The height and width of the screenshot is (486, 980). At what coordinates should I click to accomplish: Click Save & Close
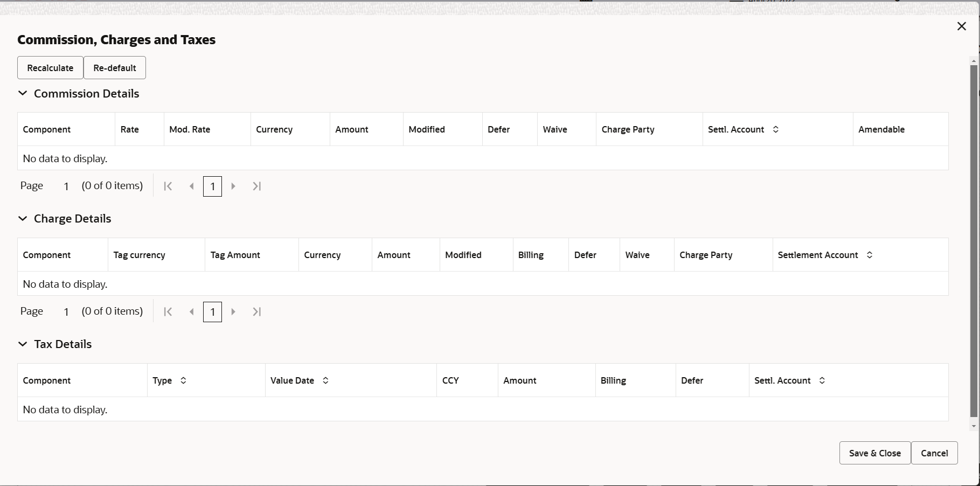tap(875, 453)
